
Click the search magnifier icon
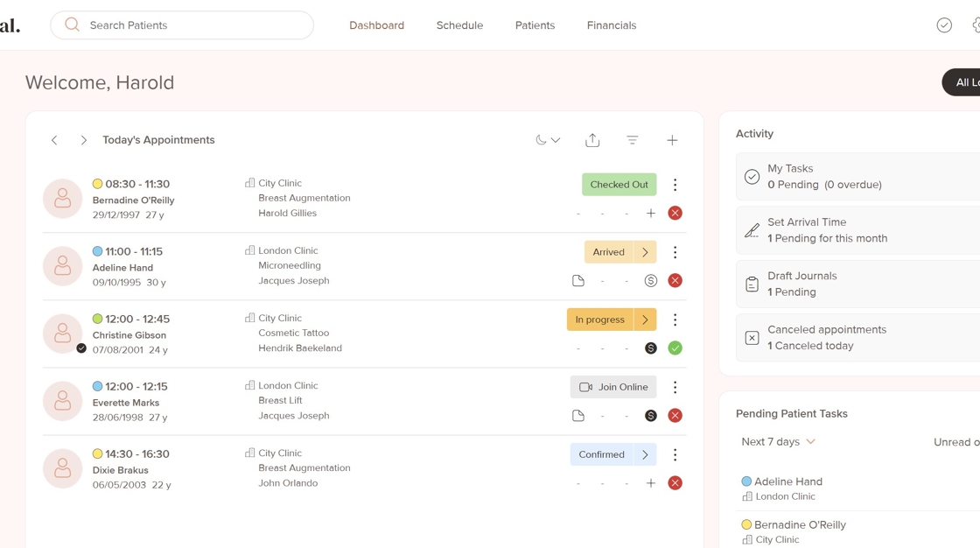coord(72,25)
